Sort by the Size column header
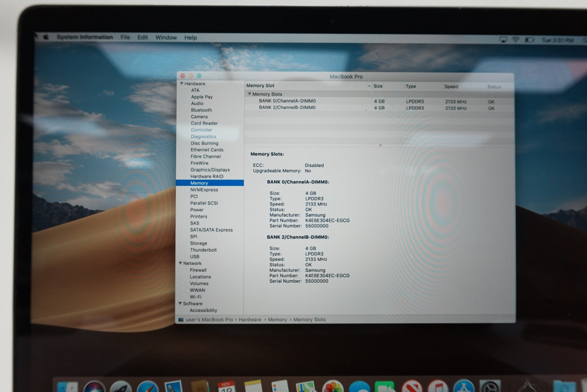The image size is (587, 392). coord(378,86)
